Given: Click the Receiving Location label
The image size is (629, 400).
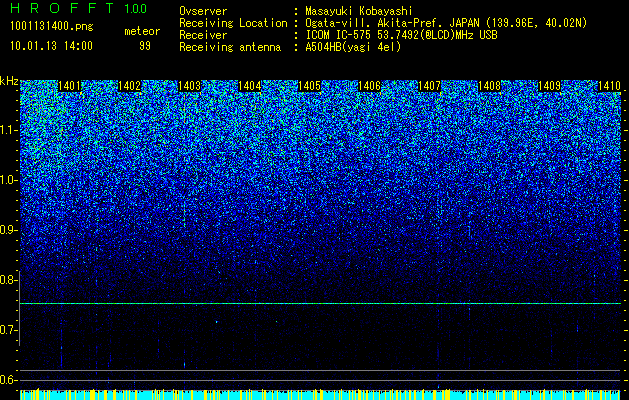Looking at the screenshot, I should (233, 23).
